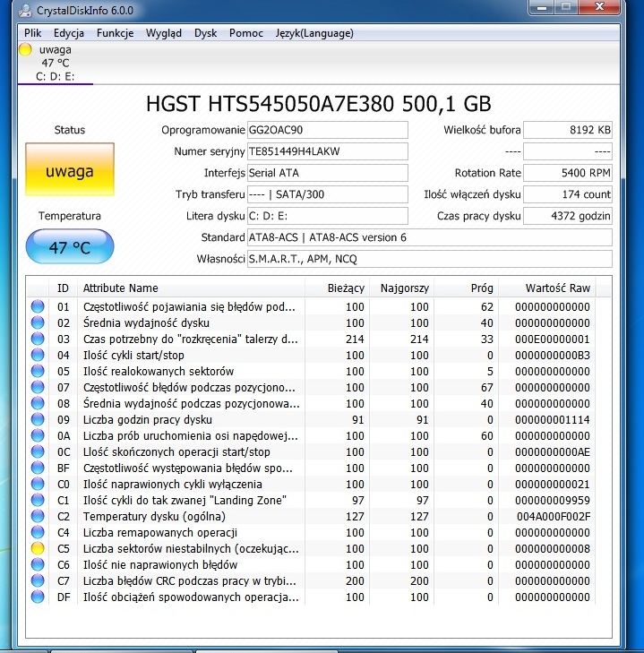Image resolution: width=644 pixels, height=653 pixels.
Task: Click the serial number field TE851449H4LAKW
Action: (x=328, y=151)
